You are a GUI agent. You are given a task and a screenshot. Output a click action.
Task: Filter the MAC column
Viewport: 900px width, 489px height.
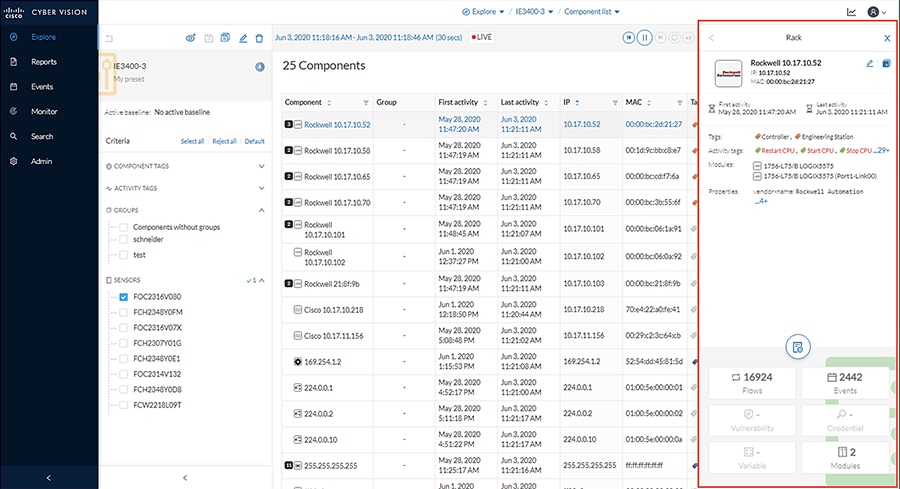click(x=680, y=103)
